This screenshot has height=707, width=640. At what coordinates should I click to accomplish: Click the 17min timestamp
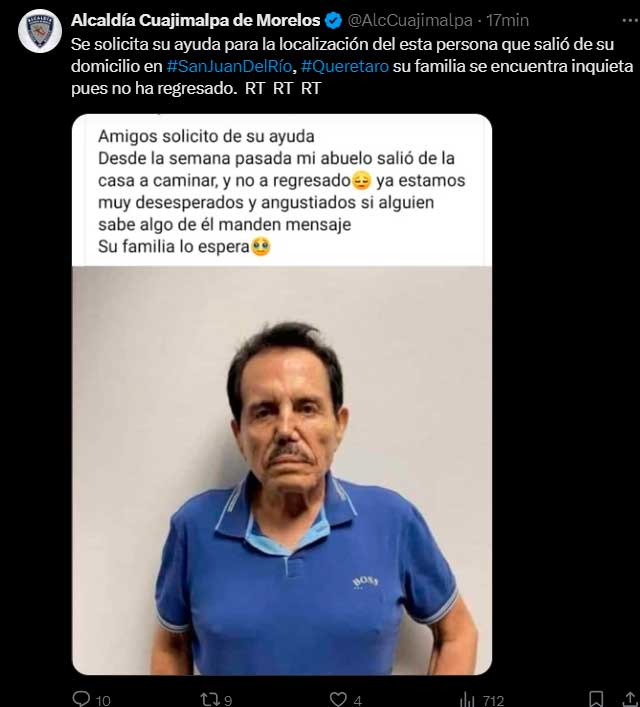pyautogui.click(x=507, y=21)
